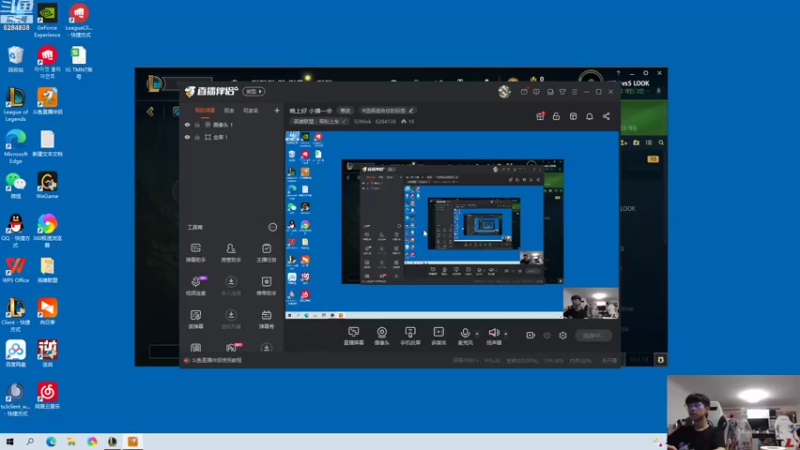The image size is (800, 450).
Task: Open the Windows Start menu
Action: [10, 441]
